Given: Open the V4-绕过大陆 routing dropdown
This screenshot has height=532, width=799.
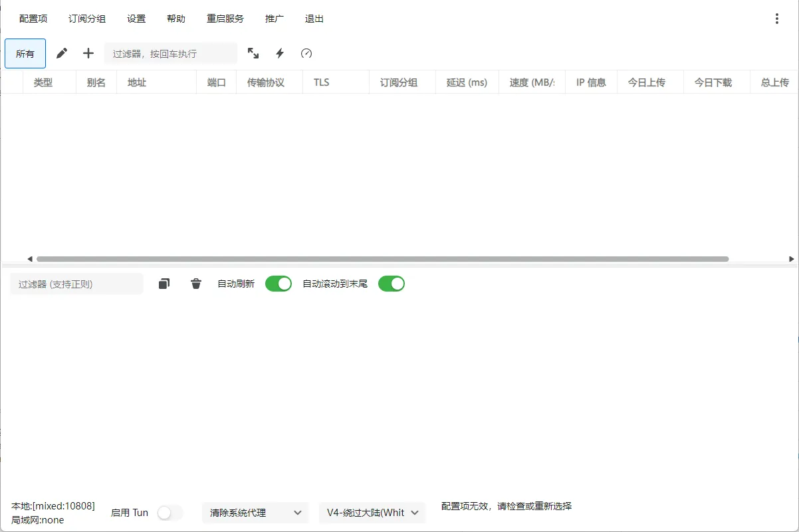Looking at the screenshot, I should 372,513.
